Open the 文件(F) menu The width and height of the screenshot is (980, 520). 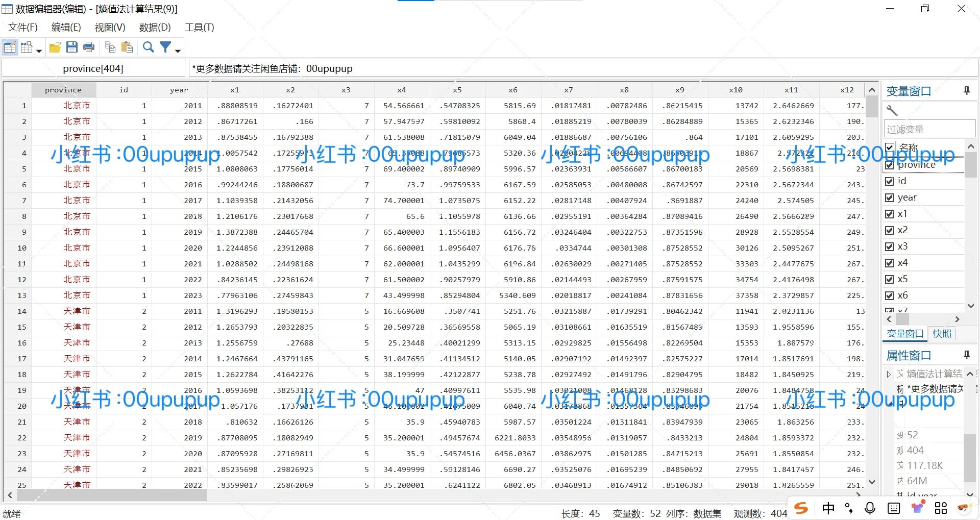pyautogui.click(x=23, y=28)
